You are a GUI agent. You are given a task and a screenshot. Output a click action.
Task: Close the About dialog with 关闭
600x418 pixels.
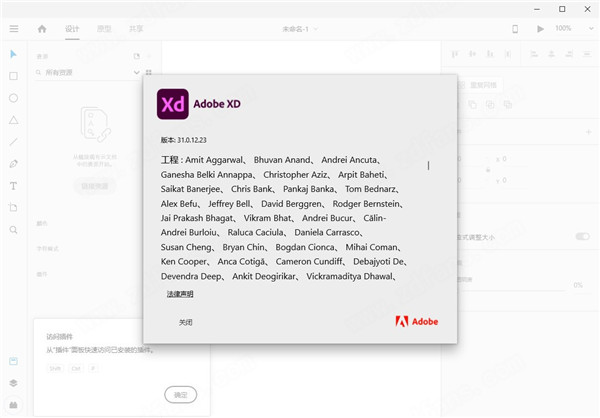[x=186, y=322]
